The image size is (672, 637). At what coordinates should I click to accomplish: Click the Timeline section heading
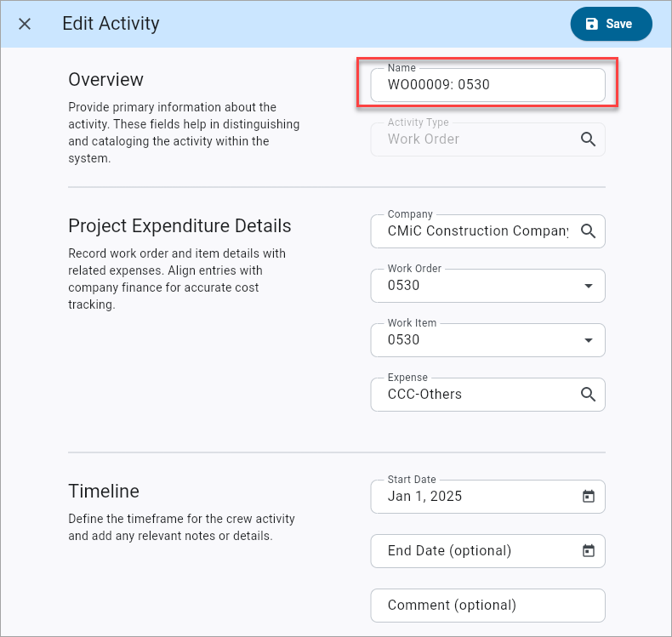104,491
